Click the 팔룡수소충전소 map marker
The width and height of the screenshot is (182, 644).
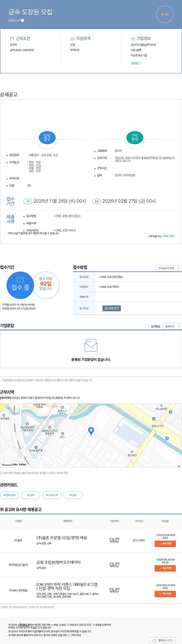tap(62, 410)
